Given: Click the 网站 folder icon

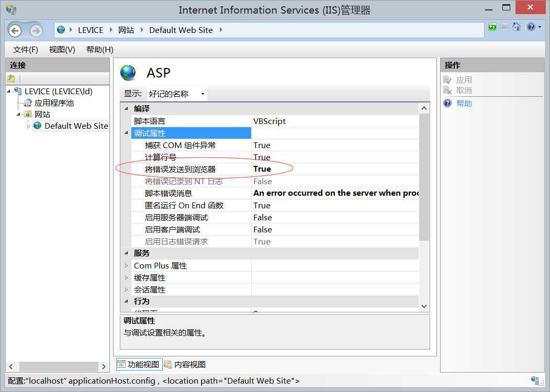Looking at the screenshot, I should tap(28, 114).
